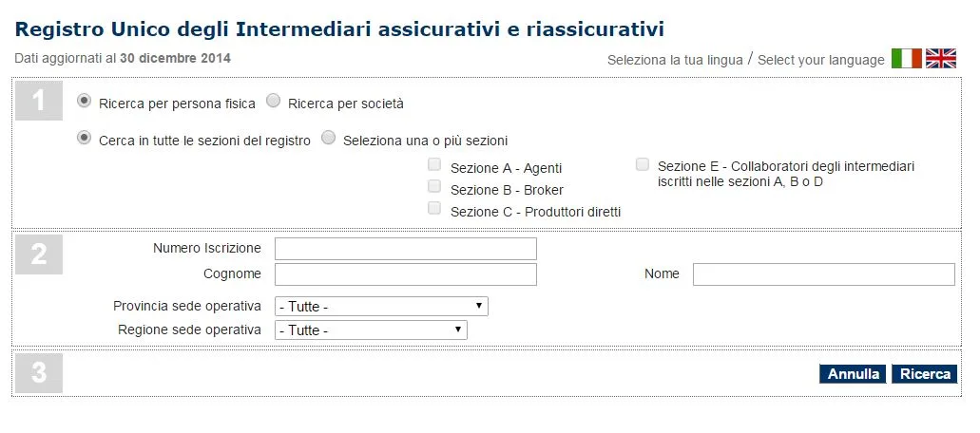Click the step 3 number badge
The width and height of the screenshot is (980, 433).
(x=39, y=373)
